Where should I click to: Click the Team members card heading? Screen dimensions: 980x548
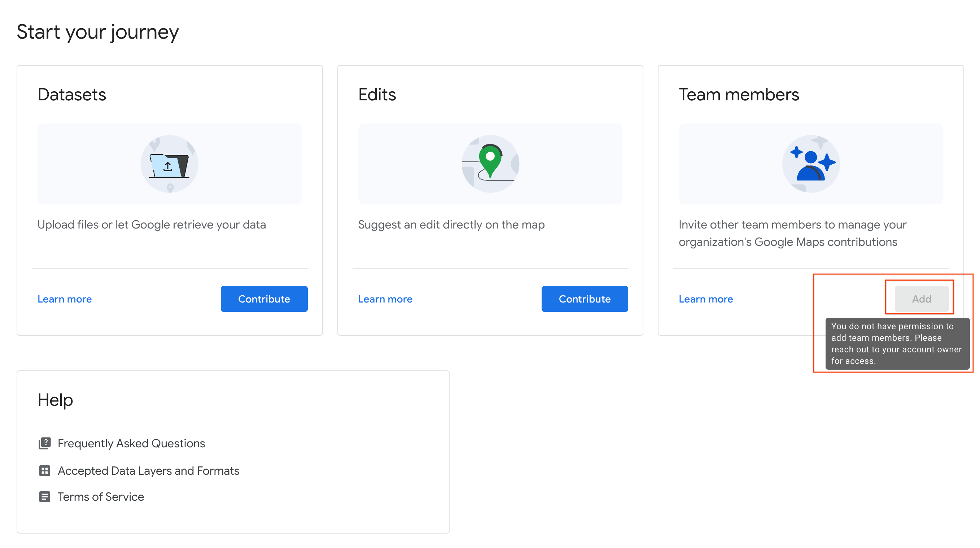[739, 94]
